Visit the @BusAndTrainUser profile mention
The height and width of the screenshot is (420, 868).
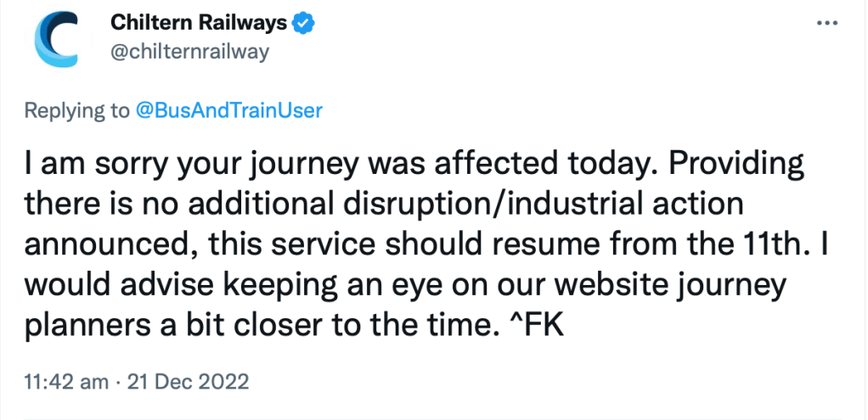point(229,111)
